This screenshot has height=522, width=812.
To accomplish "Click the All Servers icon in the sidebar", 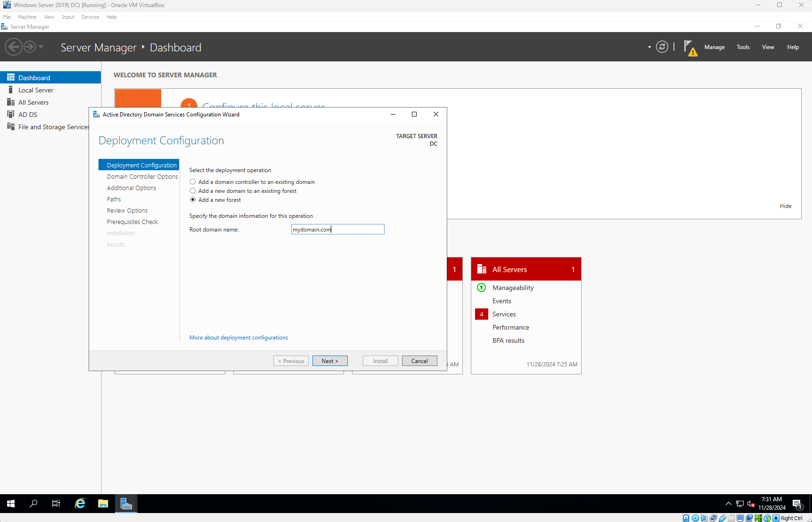I will [x=11, y=102].
